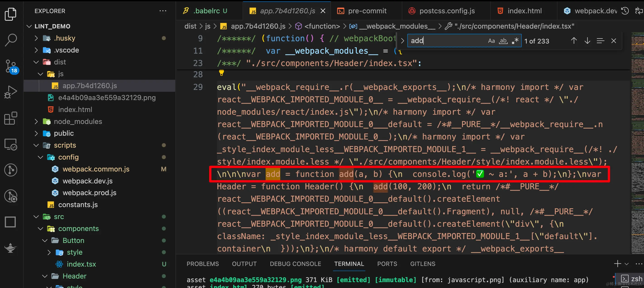Switch to the pre-commit editor tab
Screen dimensions: 644x288
[366, 11]
